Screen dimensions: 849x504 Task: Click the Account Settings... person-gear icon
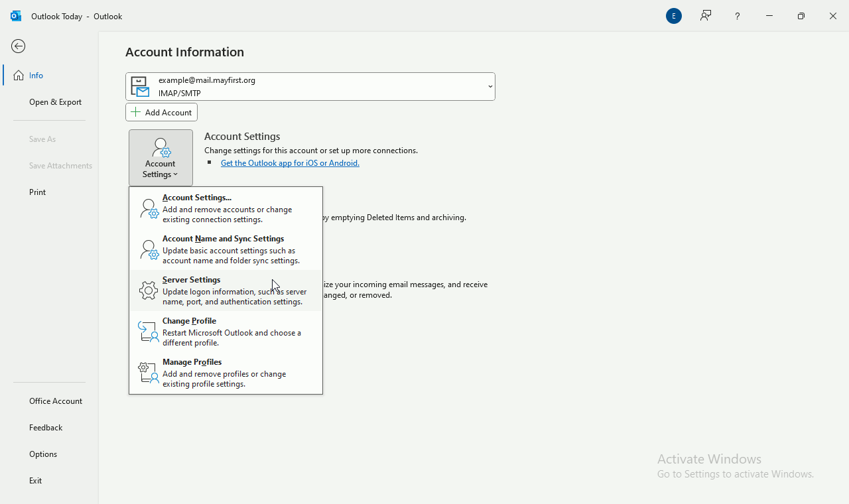[149, 209]
